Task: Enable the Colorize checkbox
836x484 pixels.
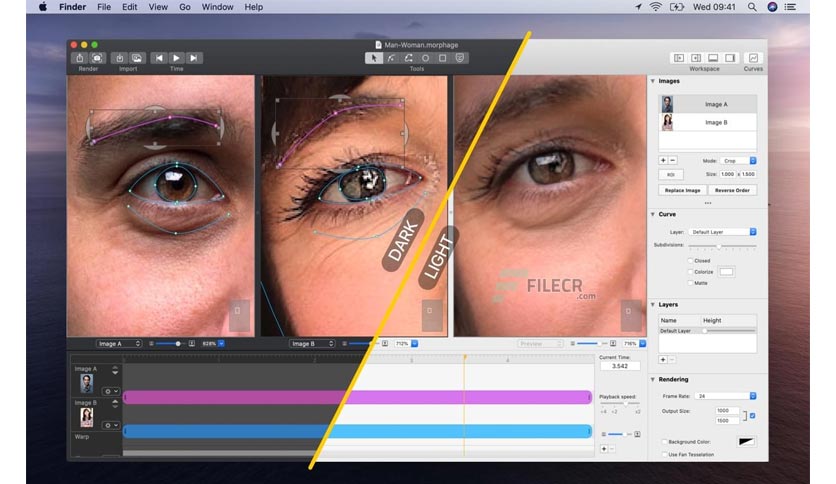Action: point(690,272)
